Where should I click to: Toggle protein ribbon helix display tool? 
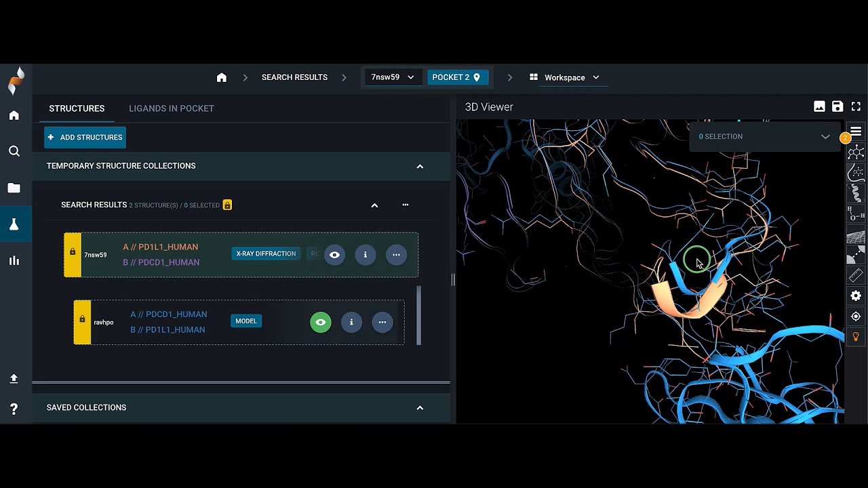pos(856,193)
